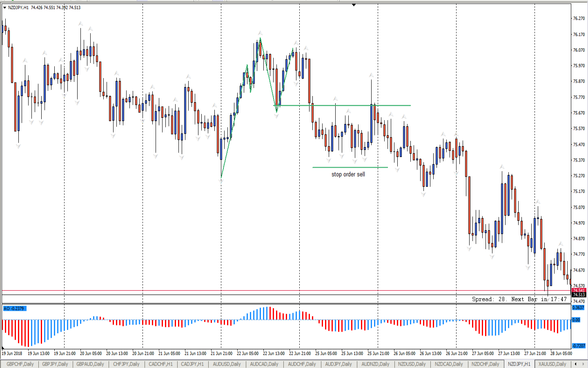
Task: Click the 19 Jun 2018 time axis label
Action: [x=12, y=353]
